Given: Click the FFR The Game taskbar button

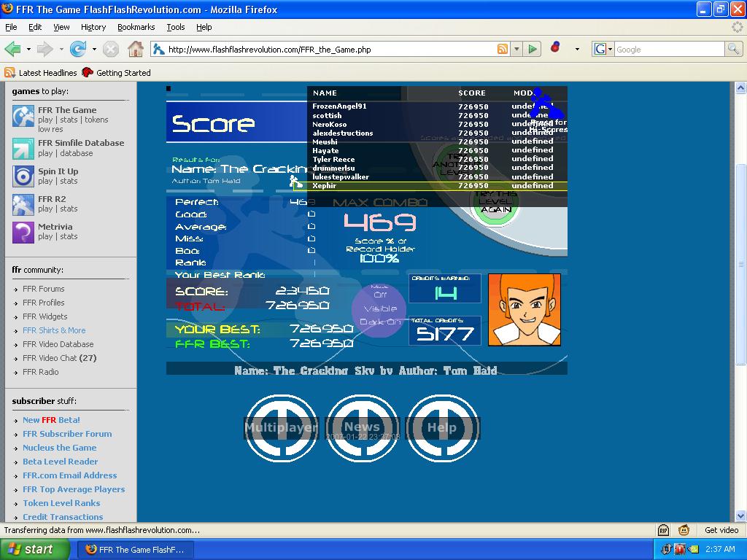Looking at the screenshot, I should [x=135, y=550].
